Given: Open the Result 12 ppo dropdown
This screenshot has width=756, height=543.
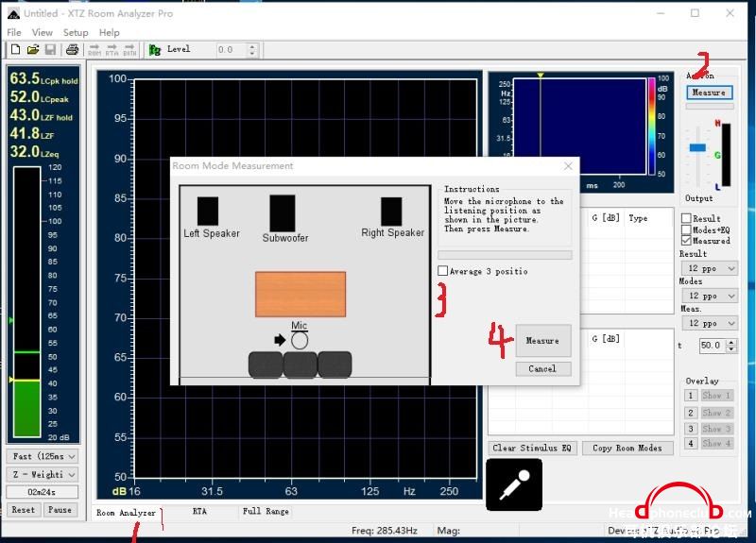Looking at the screenshot, I should (710, 268).
